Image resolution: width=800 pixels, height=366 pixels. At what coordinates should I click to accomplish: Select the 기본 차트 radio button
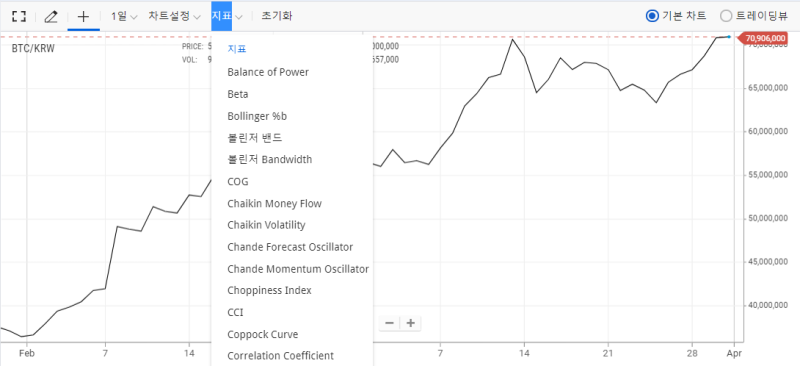pos(652,16)
